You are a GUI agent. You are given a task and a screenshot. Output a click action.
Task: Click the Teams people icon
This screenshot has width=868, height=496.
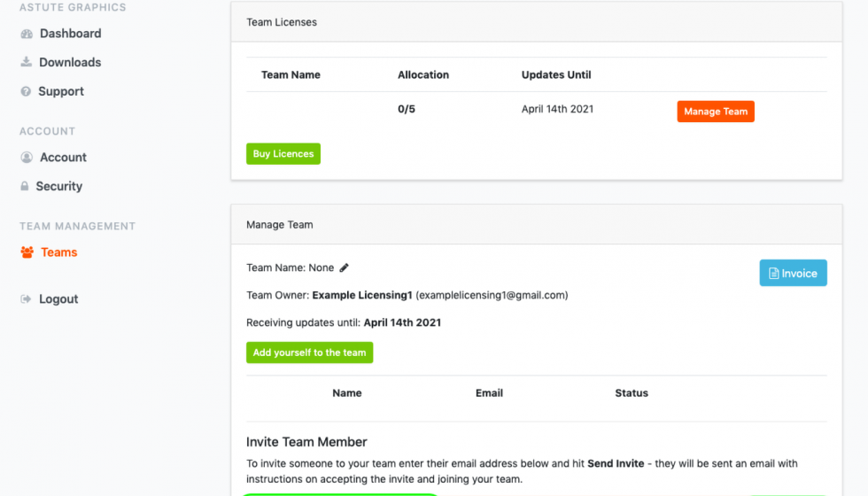coord(27,252)
